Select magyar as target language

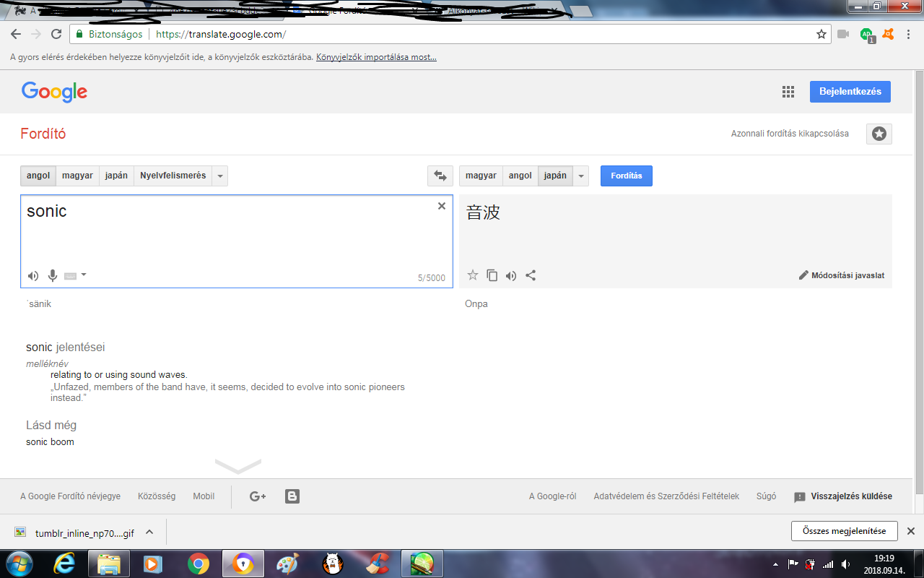pos(481,176)
